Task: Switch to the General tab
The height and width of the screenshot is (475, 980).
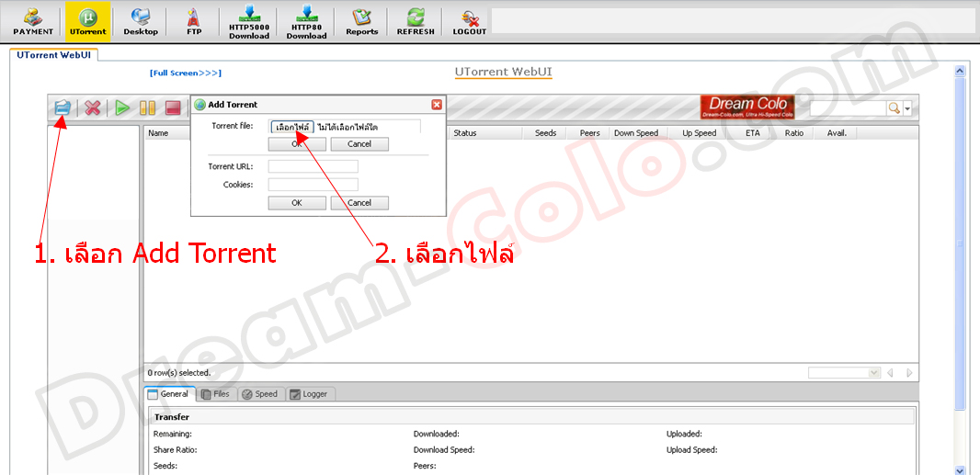Action: (x=169, y=394)
